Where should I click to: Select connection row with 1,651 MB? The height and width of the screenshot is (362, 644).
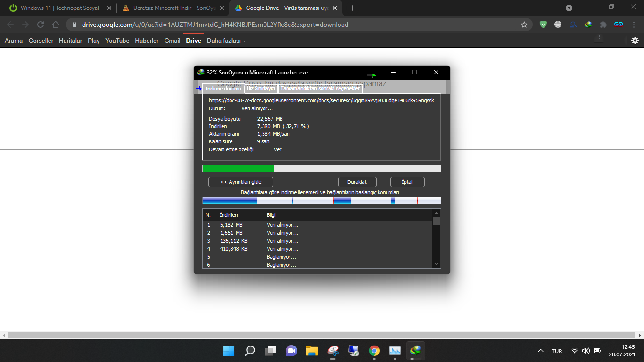[318, 233]
